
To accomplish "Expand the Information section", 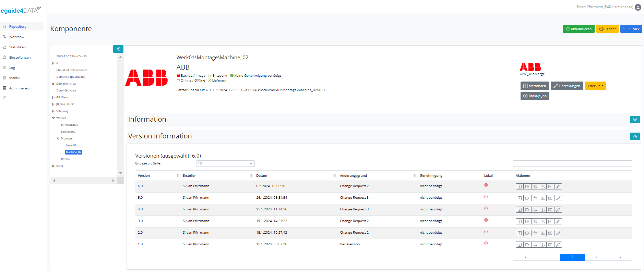I will 635,120.
